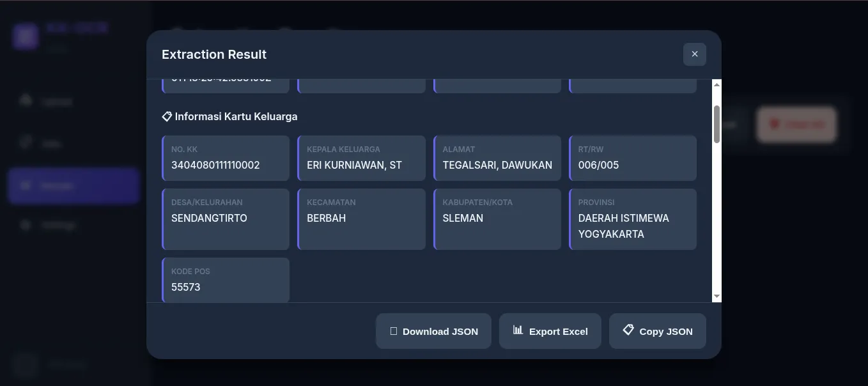Click the Extraction Result dialog title
This screenshot has height=386, width=868.
coord(214,54)
